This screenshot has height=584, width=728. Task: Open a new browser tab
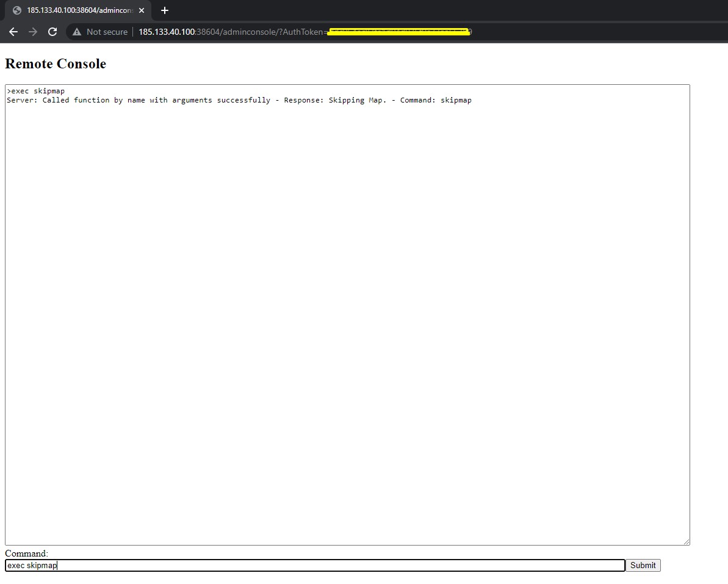(164, 10)
